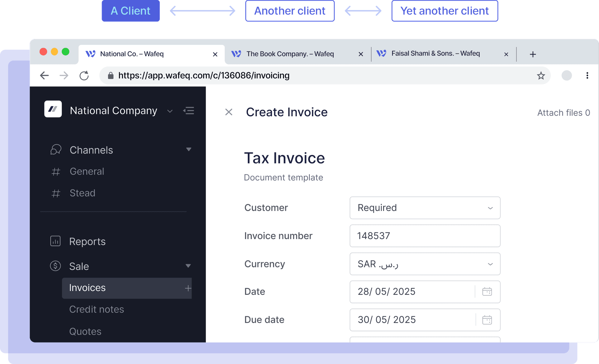Go back using the browser back arrow
This screenshot has width=599, height=364.
[x=44, y=75]
